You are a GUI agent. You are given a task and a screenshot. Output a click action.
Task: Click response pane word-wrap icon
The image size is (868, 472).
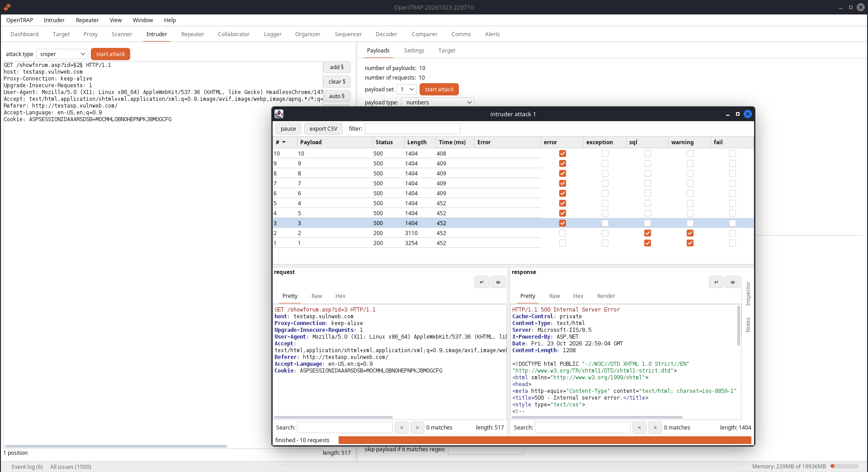716,282
